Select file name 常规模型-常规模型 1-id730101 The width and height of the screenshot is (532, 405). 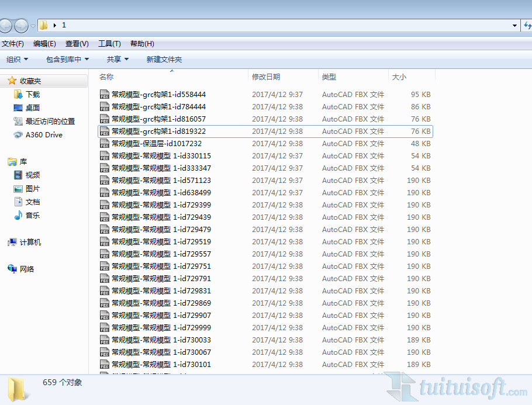(161, 364)
